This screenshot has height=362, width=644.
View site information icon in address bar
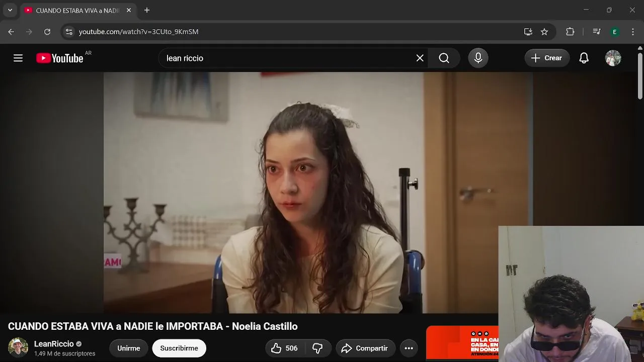point(69,32)
